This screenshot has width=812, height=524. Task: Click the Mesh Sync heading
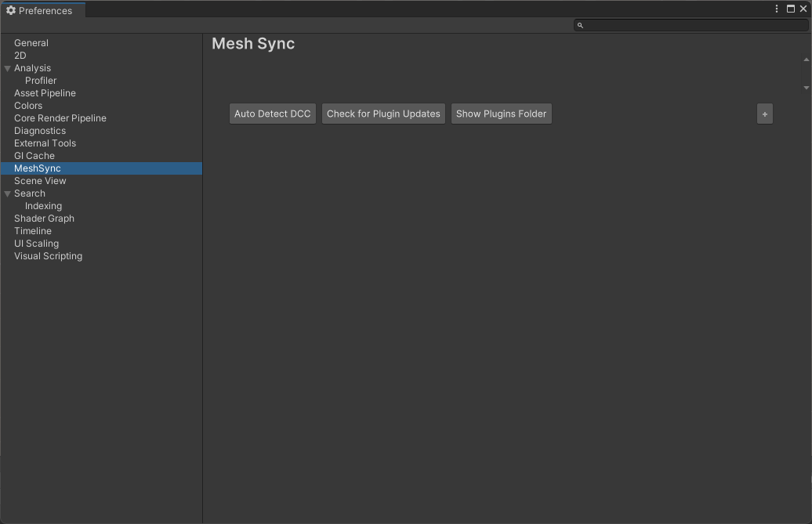tap(253, 44)
